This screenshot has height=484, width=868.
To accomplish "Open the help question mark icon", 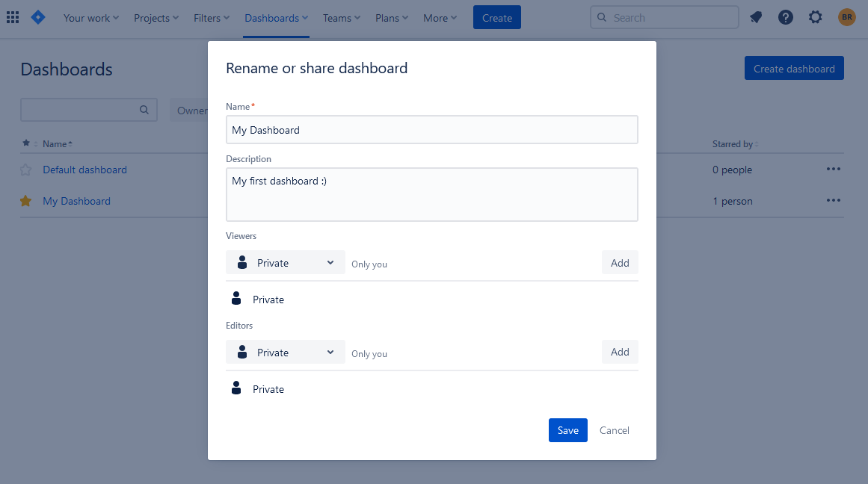I will pyautogui.click(x=786, y=18).
